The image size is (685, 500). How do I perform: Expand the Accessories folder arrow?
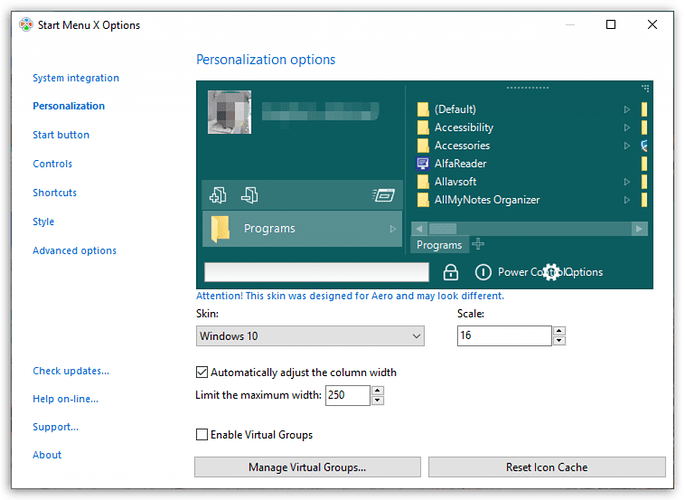(627, 146)
